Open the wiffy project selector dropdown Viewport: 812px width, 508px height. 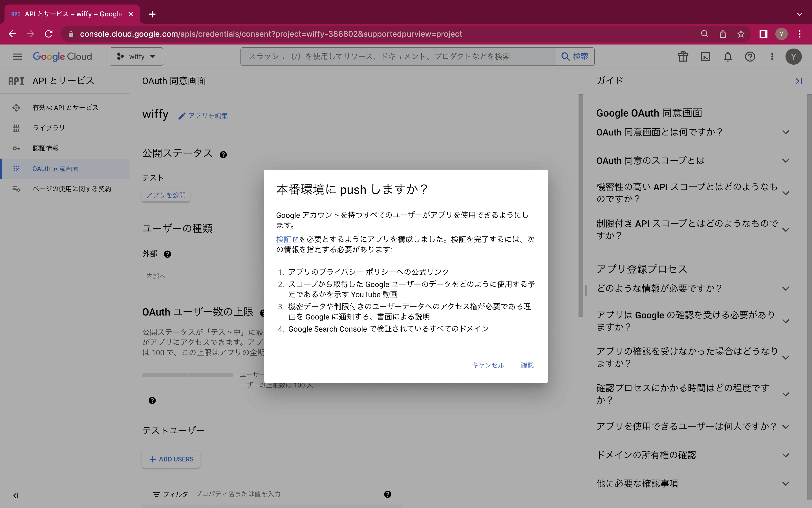[x=136, y=56]
